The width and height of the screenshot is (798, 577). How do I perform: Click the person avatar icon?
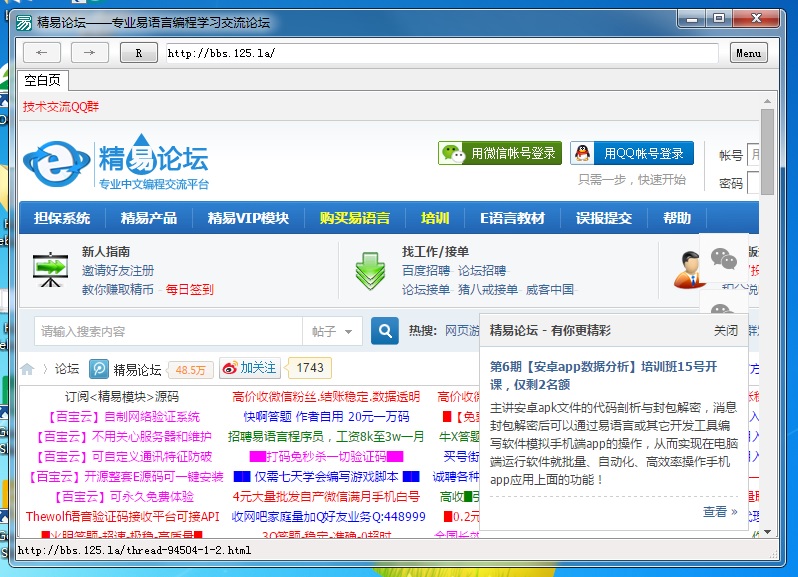688,270
